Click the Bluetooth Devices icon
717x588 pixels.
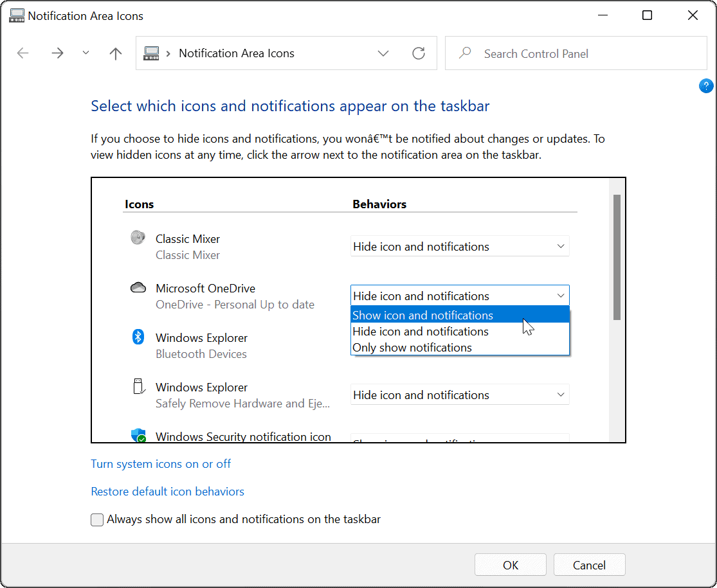tap(138, 337)
